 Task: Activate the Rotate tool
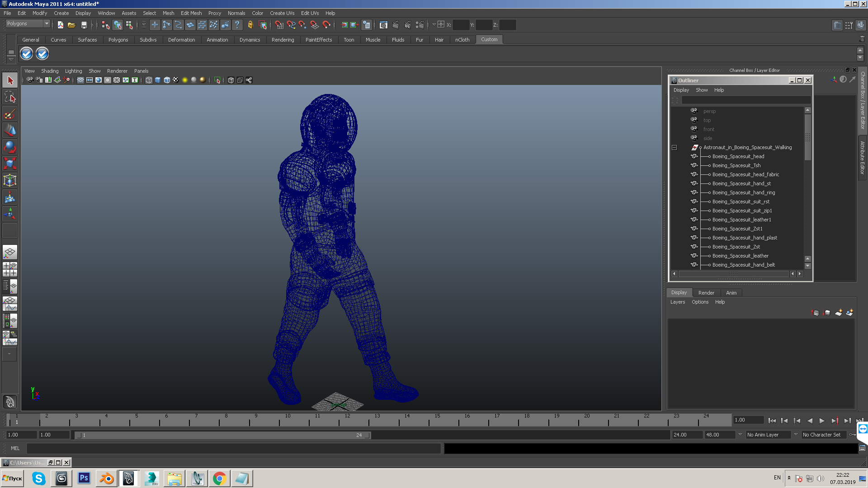coord(10,147)
